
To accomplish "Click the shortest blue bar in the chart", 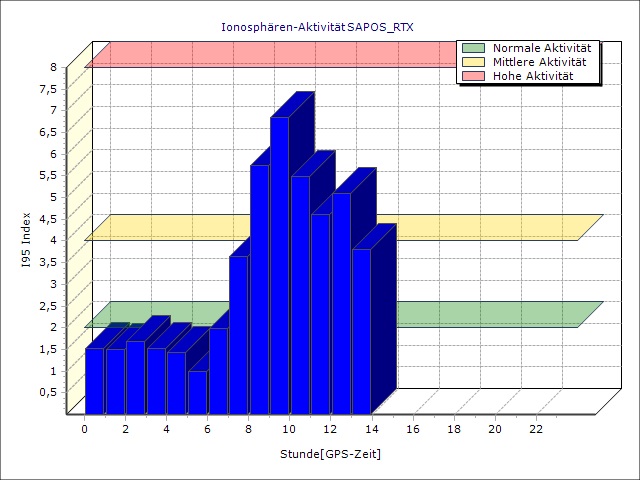I will pos(197,391).
